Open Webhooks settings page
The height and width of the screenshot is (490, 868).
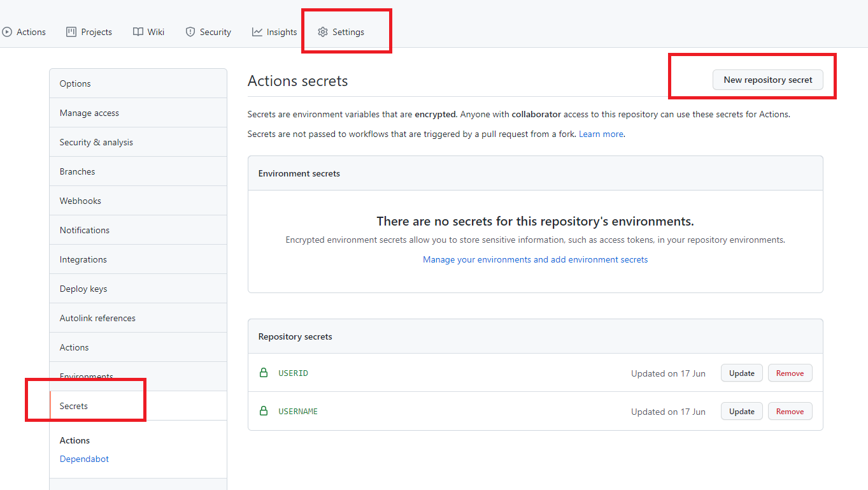pyautogui.click(x=138, y=201)
